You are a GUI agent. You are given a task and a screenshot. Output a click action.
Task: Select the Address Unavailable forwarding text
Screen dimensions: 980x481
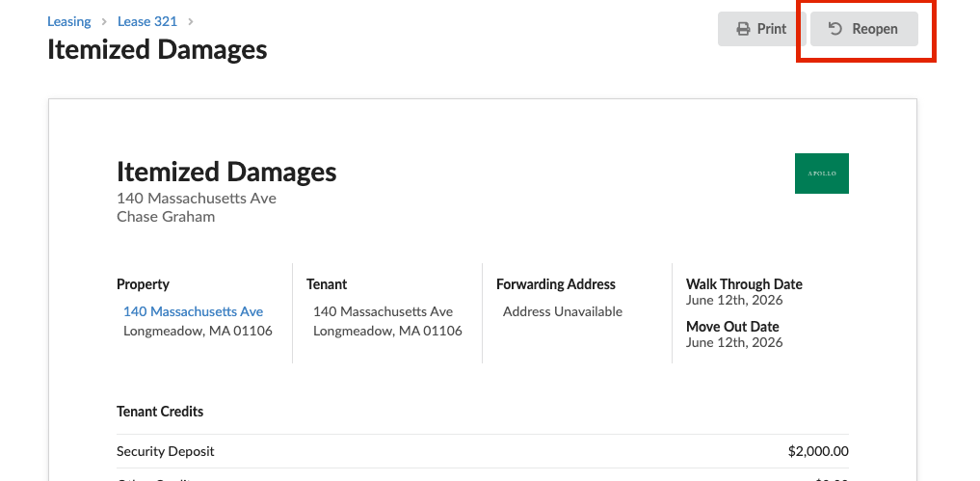coord(563,311)
